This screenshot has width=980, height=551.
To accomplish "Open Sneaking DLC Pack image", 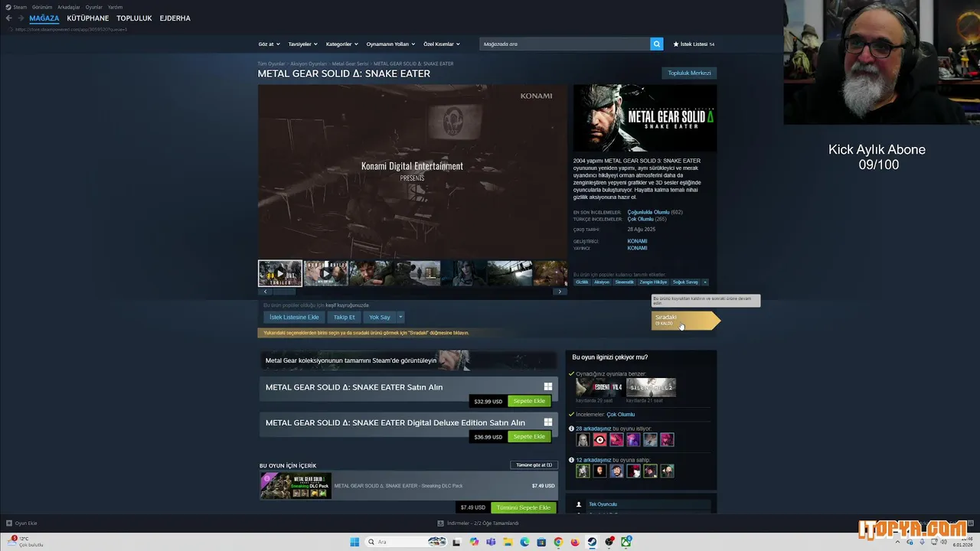I will [296, 486].
